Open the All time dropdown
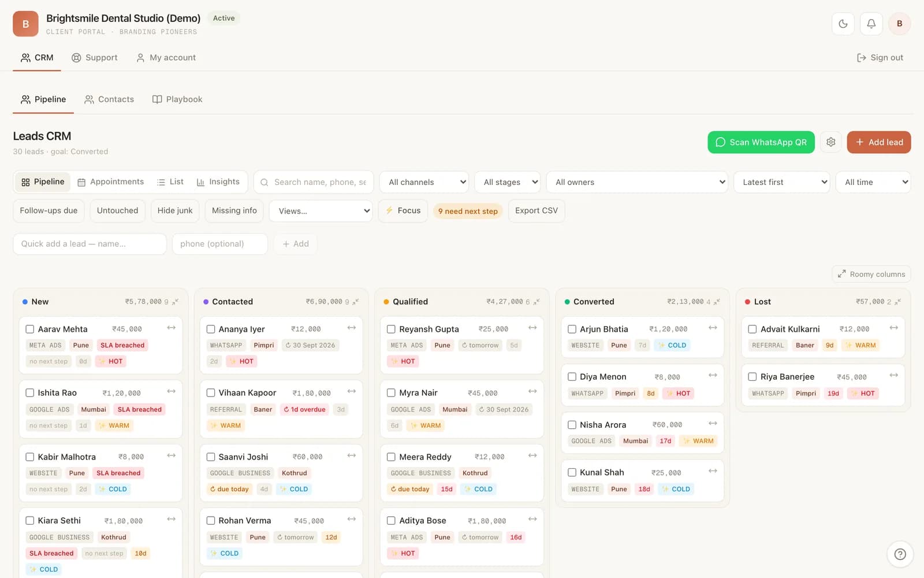This screenshot has height=578, width=924. point(873,182)
